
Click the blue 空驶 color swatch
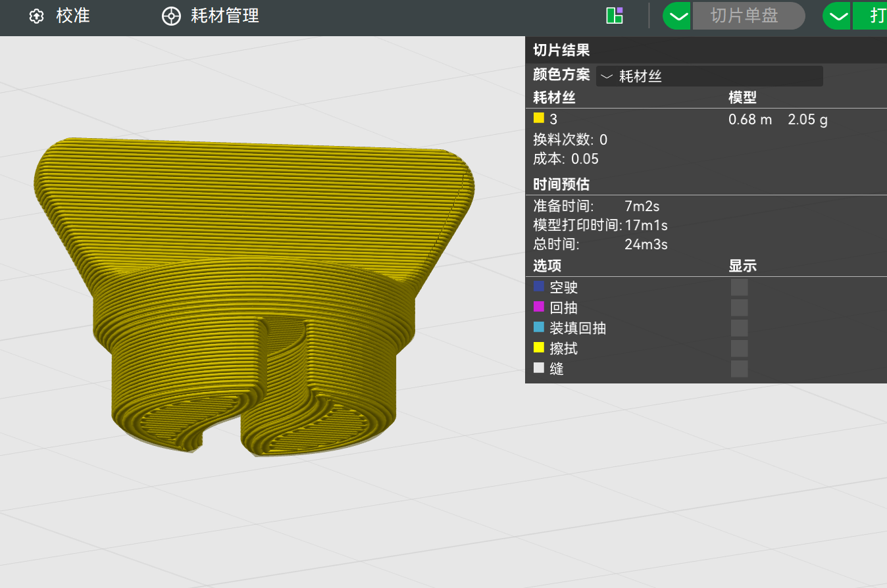[539, 287]
